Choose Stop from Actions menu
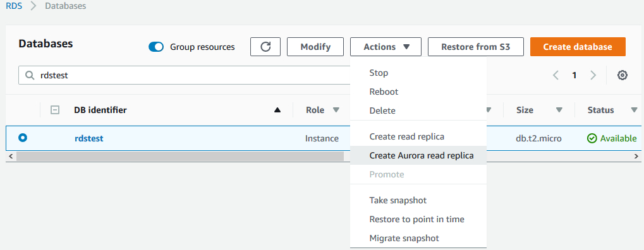The width and height of the screenshot is (644, 250). click(418, 73)
